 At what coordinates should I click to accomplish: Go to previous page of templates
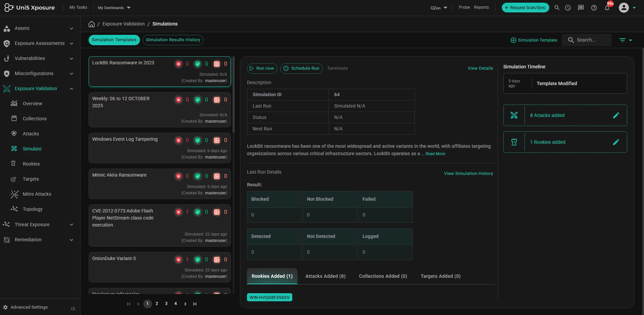[138, 304]
